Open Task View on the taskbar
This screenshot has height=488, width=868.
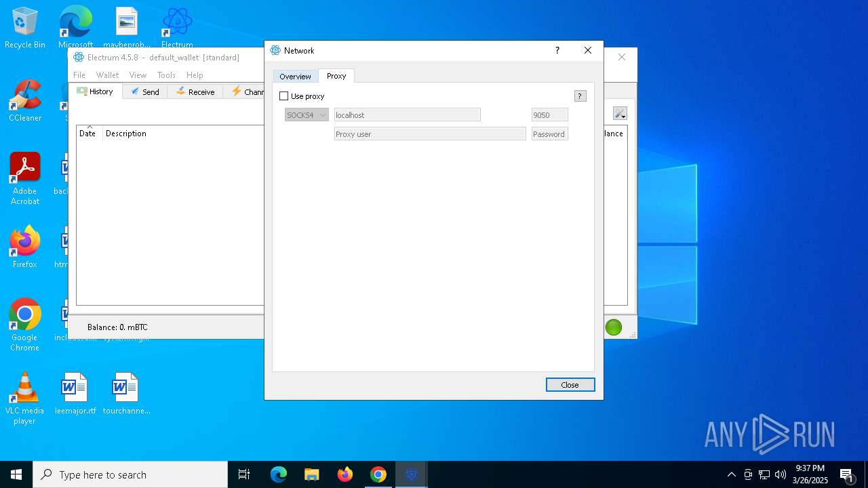click(244, 474)
